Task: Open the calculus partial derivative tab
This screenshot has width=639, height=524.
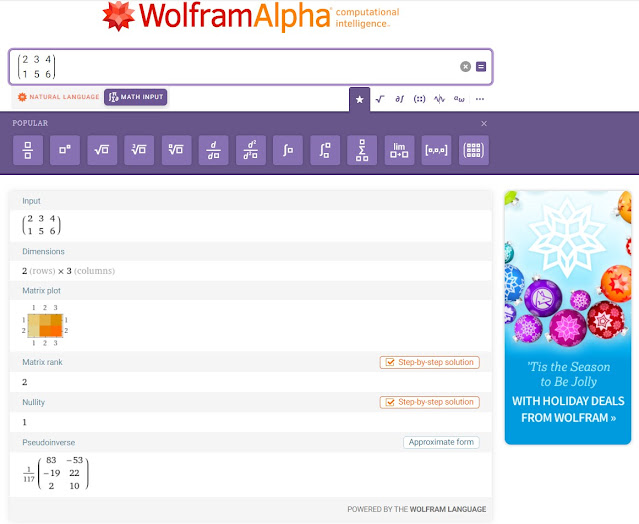Action: click(399, 99)
